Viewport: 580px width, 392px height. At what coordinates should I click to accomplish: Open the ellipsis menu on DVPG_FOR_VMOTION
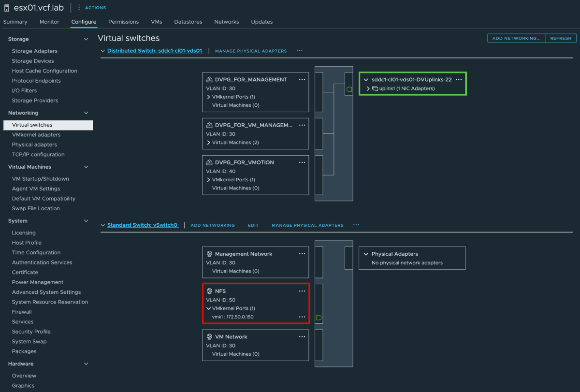click(302, 162)
